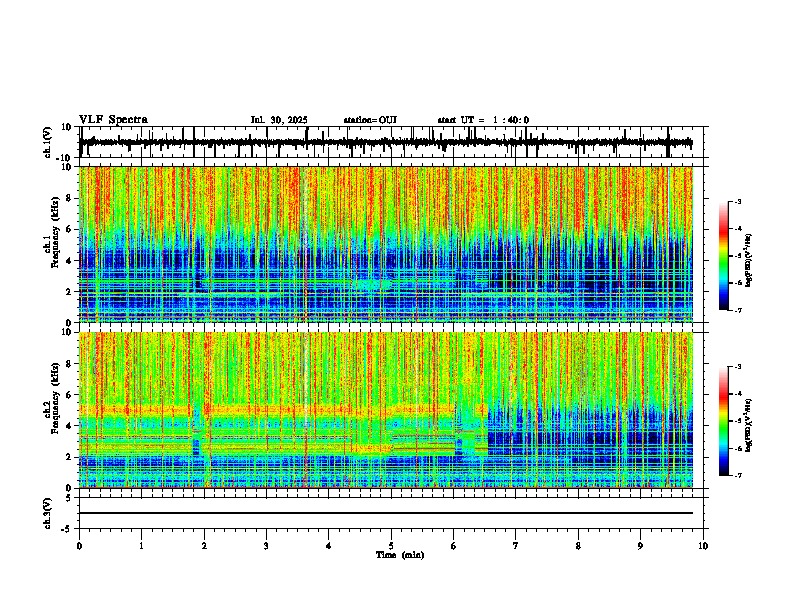Click the "-3" label on ch.1 color scale
792x612 pixels.
coord(737,201)
